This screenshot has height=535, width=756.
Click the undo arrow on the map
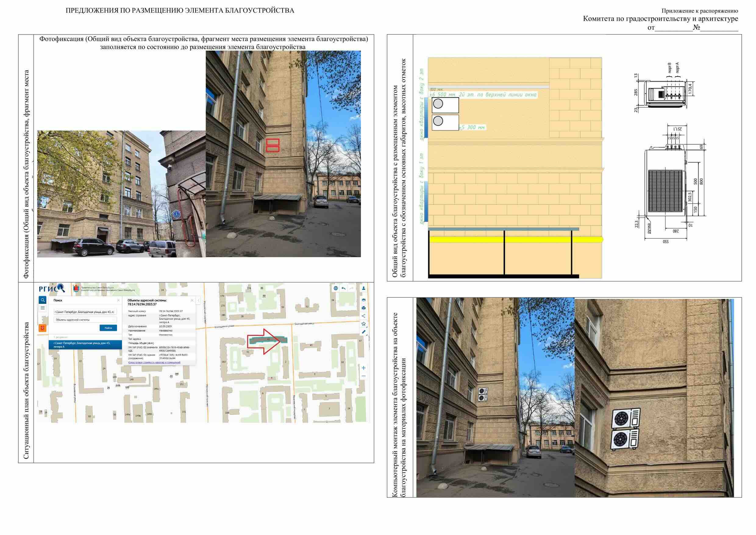pyautogui.click(x=344, y=288)
